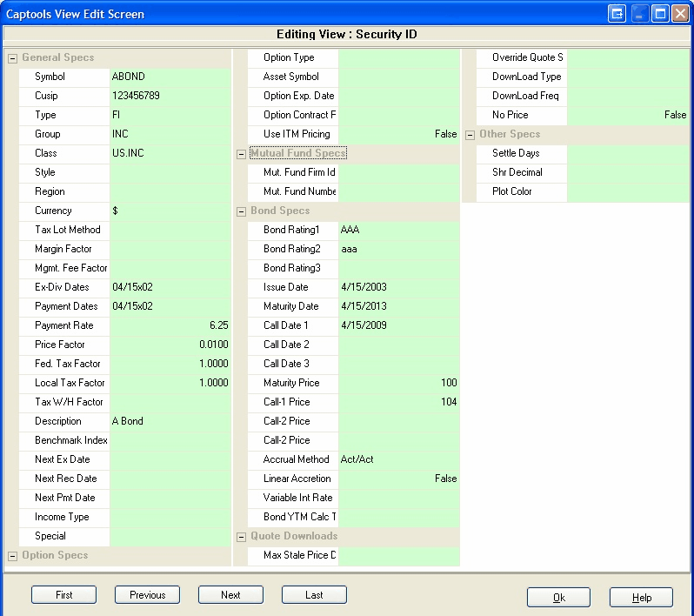
Task: Toggle the Option Specs section icon
Action: click(12, 556)
